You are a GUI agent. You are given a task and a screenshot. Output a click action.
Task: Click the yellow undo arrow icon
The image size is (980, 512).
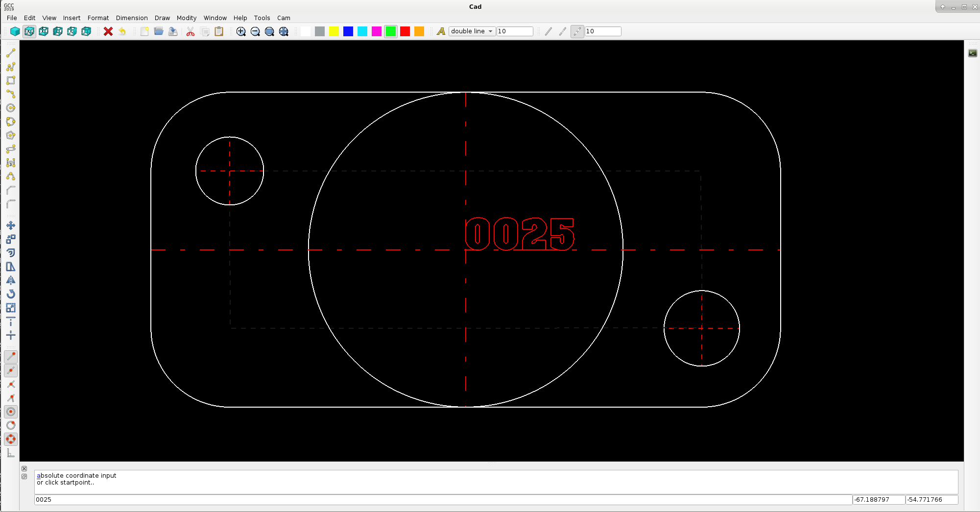pos(122,31)
